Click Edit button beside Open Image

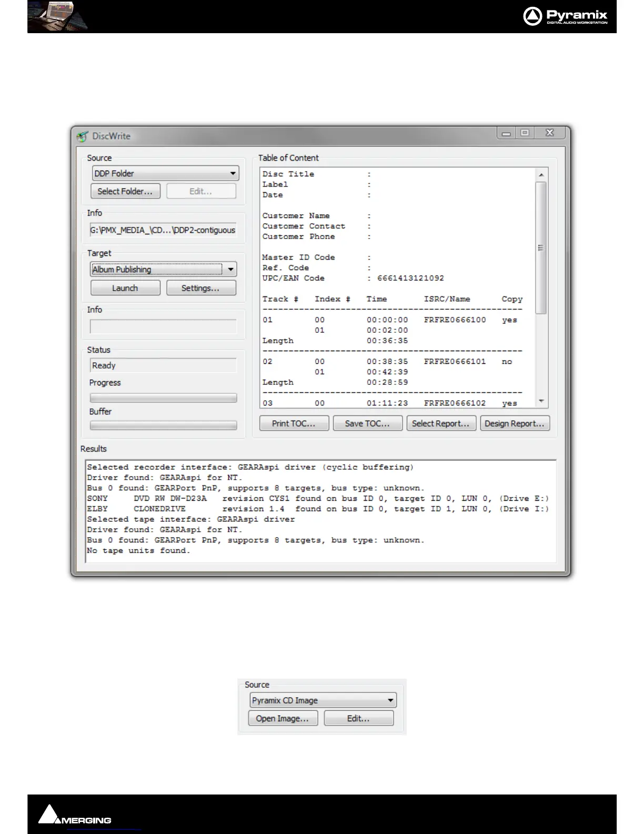coord(358,718)
